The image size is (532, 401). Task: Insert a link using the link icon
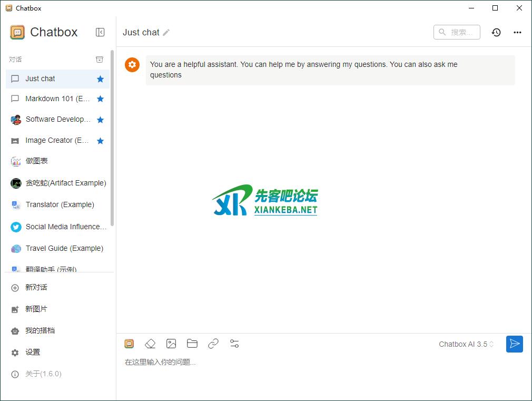pyautogui.click(x=213, y=344)
